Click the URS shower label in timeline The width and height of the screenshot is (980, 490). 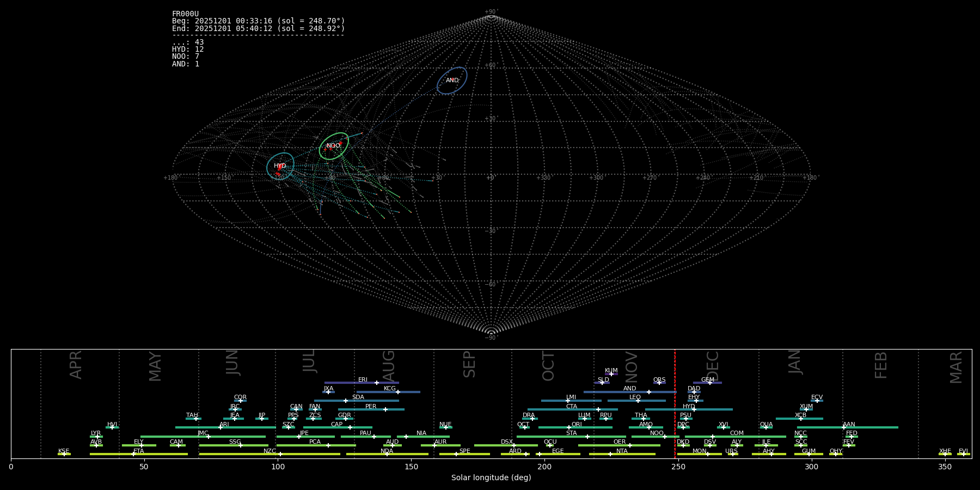pyautogui.click(x=731, y=451)
